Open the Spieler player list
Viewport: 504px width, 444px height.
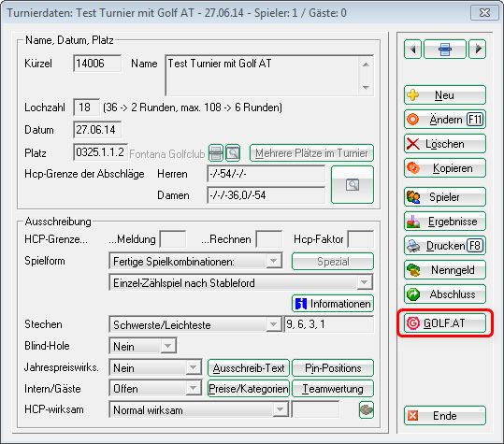click(x=445, y=197)
